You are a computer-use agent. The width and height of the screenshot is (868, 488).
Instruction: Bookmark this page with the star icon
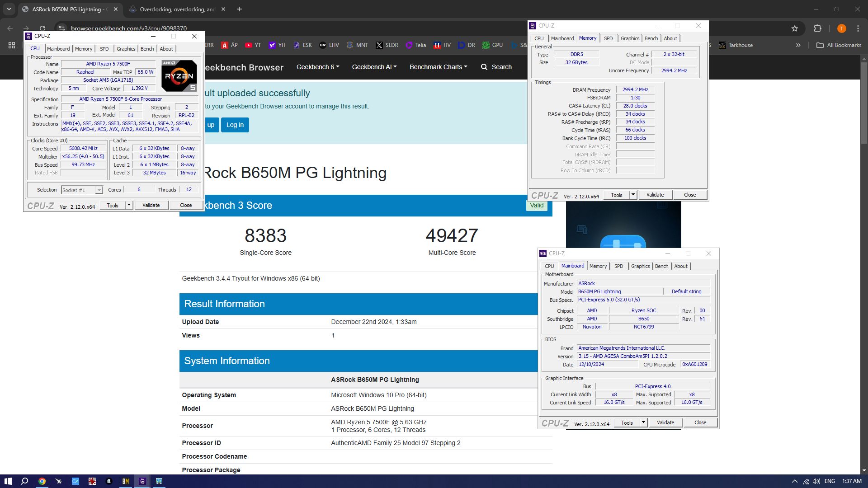pyautogui.click(x=795, y=28)
